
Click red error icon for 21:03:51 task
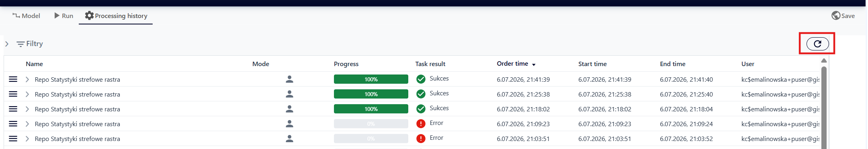pyautogui.click(x=421, y=139)
